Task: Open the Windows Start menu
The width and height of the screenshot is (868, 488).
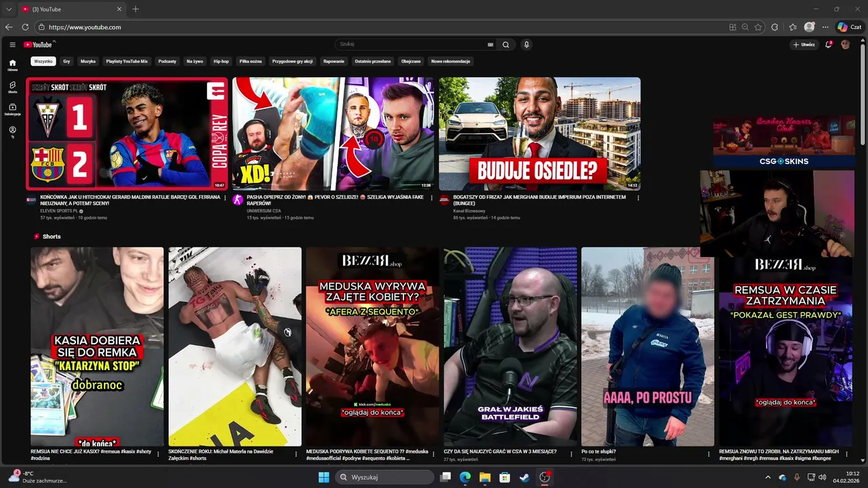Action: [323, 477]
